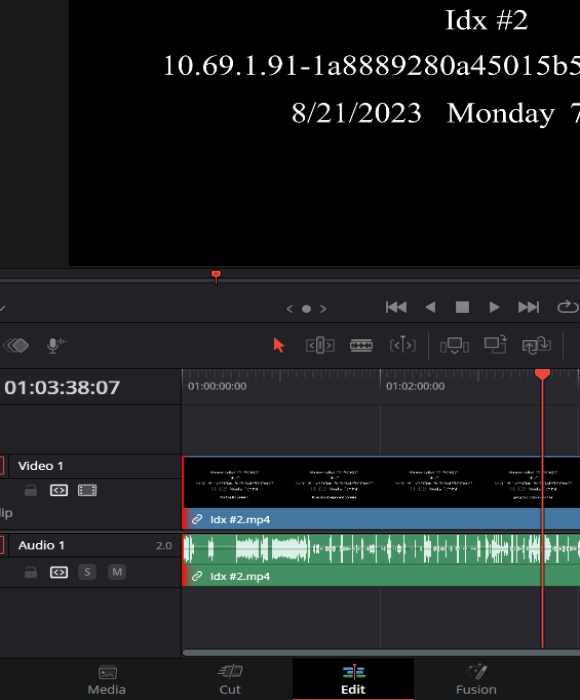Viewport: 580px width, 700px height.
Task: Go to next edit point arrow
Action: [323, 309]
